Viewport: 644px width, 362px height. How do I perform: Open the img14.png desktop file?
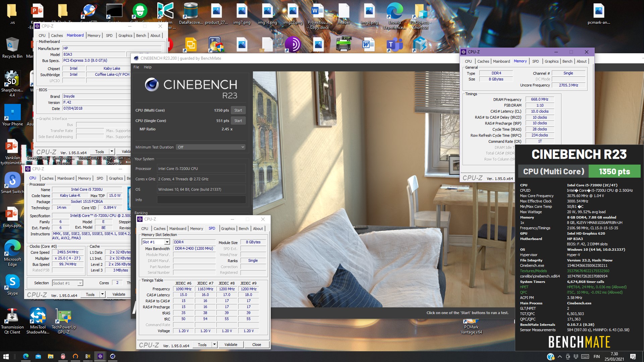267,14
